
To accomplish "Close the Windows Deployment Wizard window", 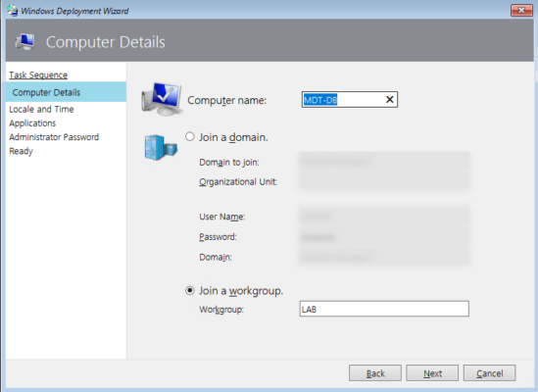I will (521, 11).
